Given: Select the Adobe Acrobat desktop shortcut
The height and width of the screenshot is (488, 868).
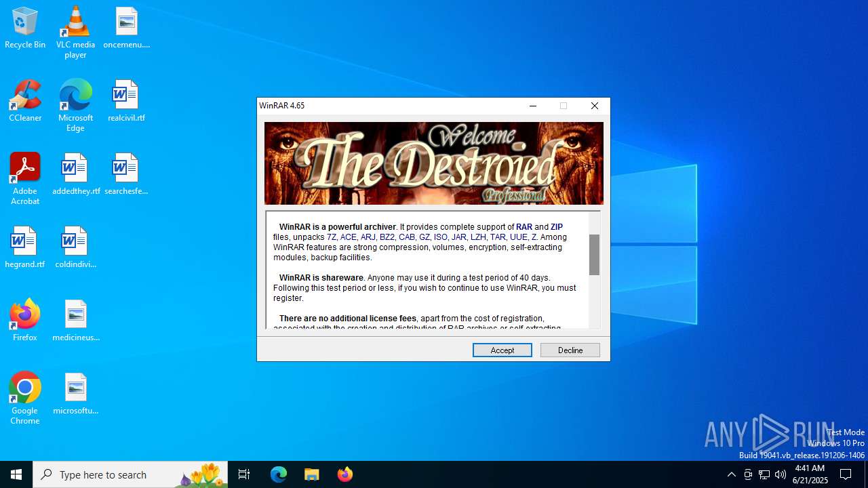Looking at the screenshot, I should tap(25, 179).
